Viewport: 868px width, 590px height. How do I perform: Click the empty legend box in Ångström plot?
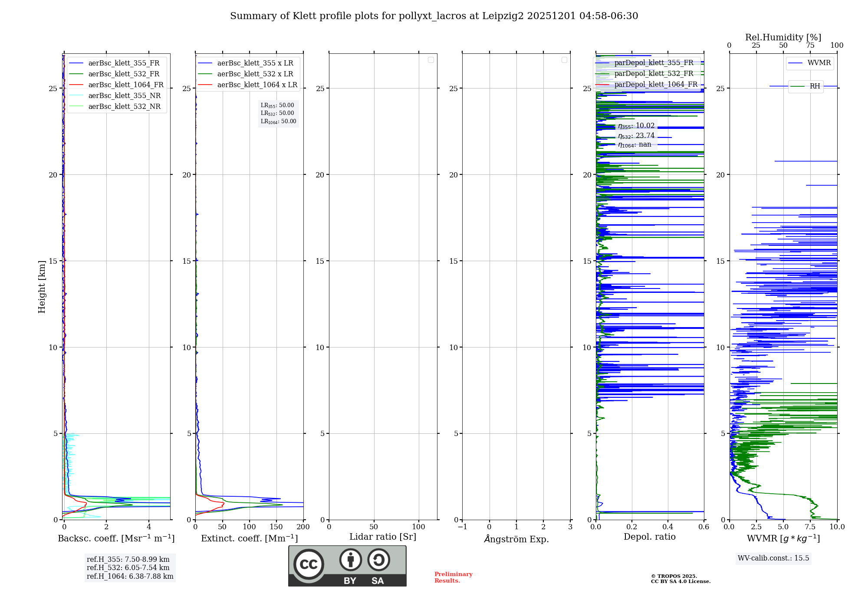click(564, 60)
